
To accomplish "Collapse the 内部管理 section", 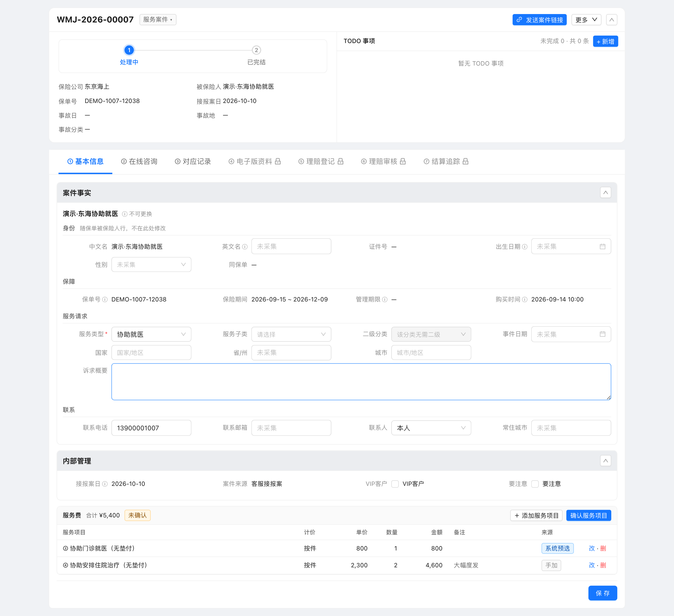I will 605,461.
